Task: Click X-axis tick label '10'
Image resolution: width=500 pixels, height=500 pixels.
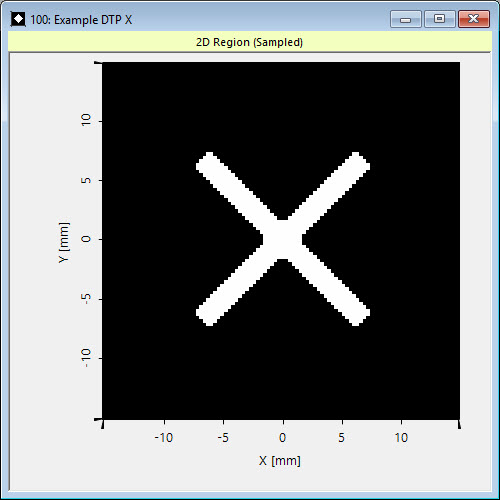Action: 401,438
